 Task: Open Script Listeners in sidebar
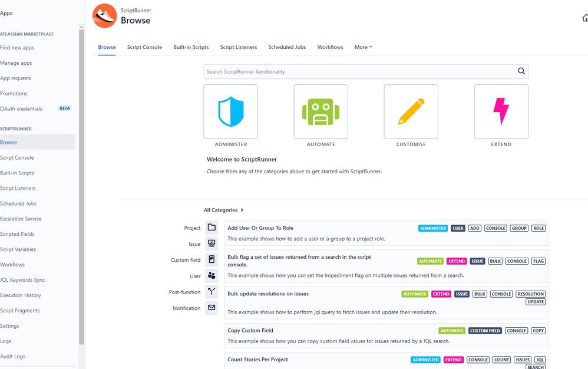point(18,188)
